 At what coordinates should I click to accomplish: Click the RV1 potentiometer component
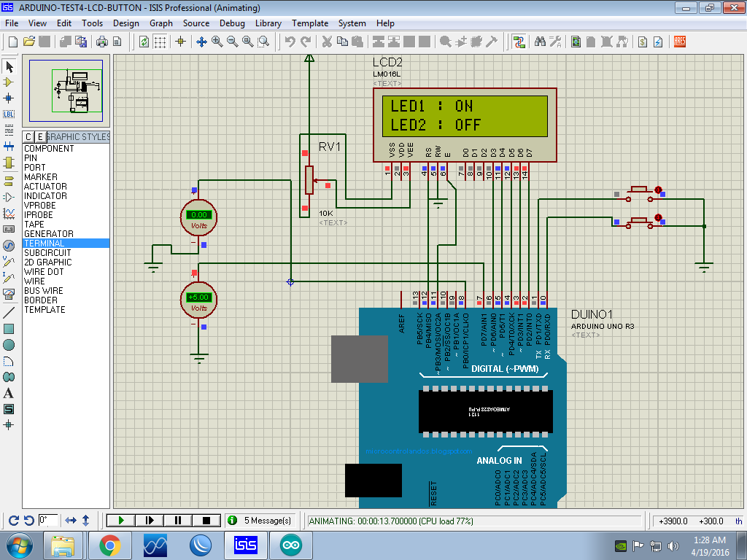[309, 180]
